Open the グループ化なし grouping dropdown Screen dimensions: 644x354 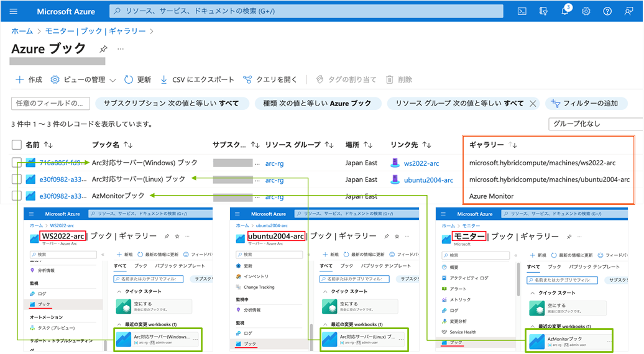coord(596,124)
